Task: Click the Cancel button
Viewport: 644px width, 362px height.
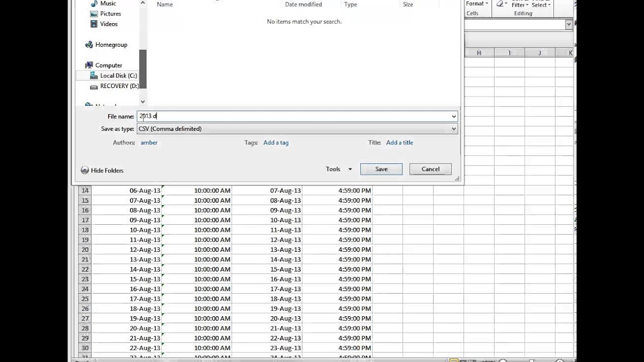Action: click(430, 169)
